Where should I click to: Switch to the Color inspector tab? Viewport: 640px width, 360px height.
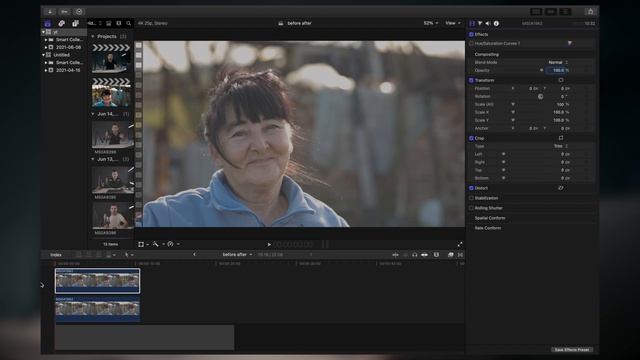pyautogui.click(x=480, y=23)
